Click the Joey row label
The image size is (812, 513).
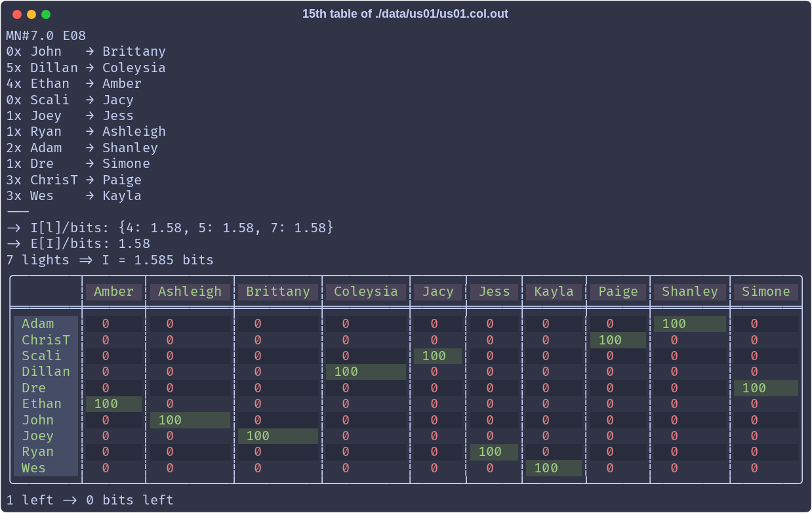point(46,436)
